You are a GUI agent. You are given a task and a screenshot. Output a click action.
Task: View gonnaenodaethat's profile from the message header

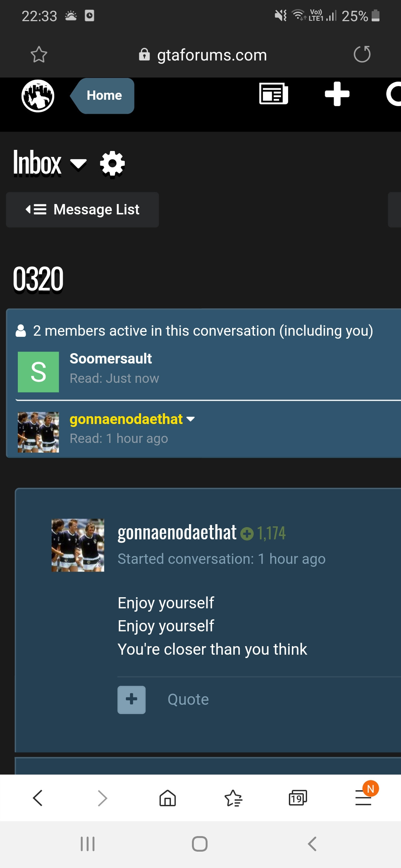pos(177,533)
